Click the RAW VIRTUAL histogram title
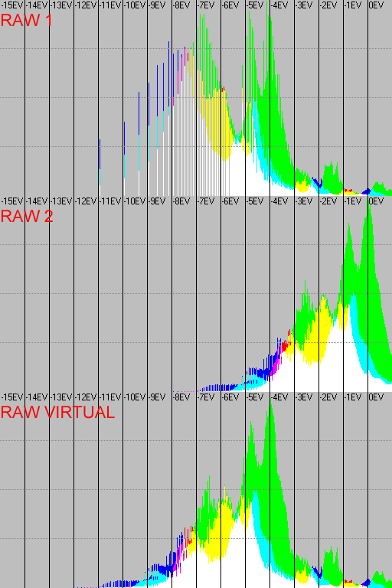The image size is (392, 588). coord(57,413)
